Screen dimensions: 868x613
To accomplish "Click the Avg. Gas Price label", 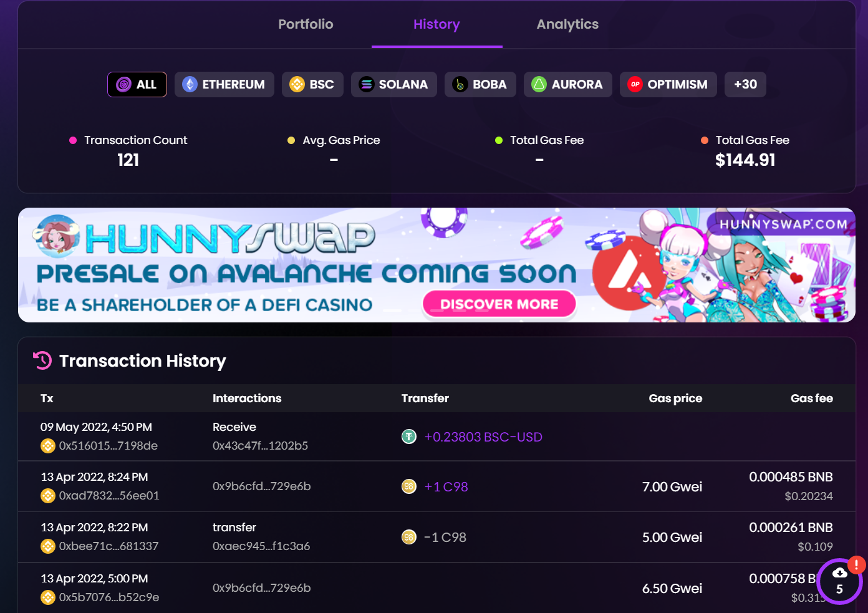I will pyautogui.click(x=341, y=140).
